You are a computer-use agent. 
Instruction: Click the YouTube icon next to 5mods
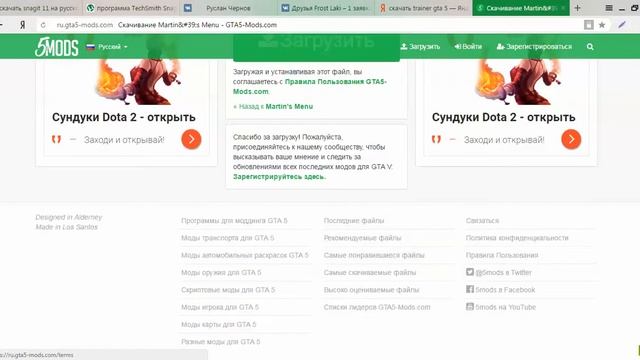tap(470, 307)
